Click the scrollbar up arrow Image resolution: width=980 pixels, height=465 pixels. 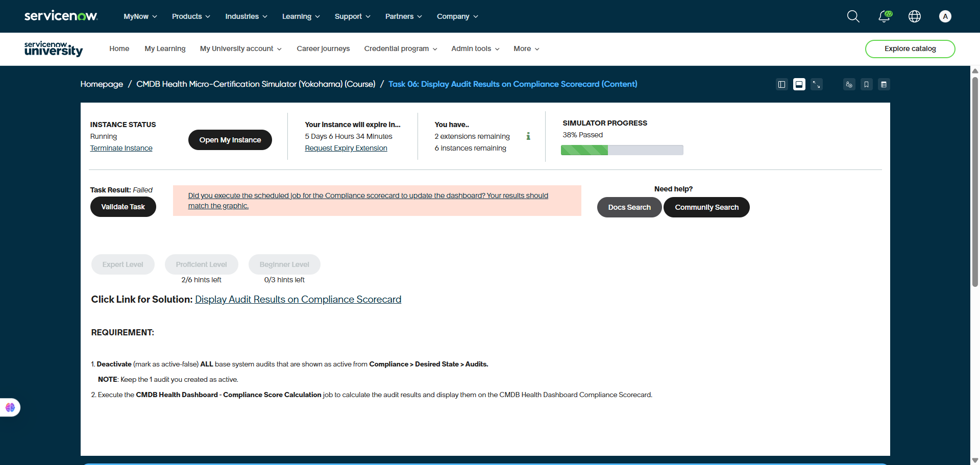(x=975, y=71)
